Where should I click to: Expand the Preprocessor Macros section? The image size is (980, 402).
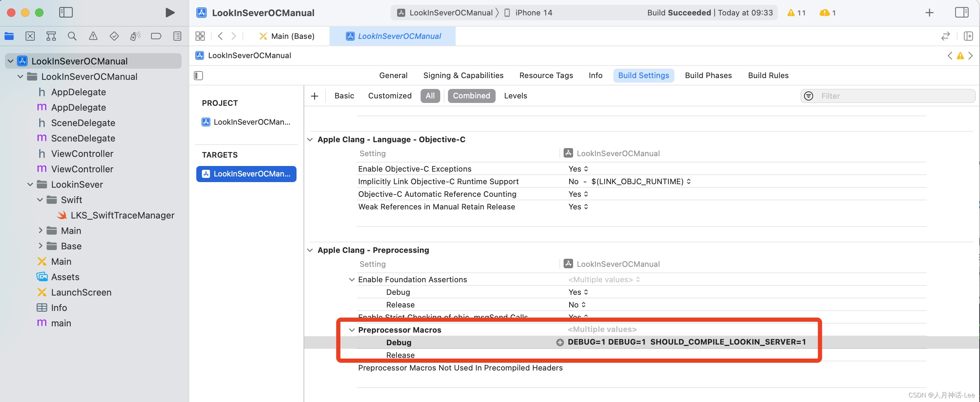coord(351,330)
